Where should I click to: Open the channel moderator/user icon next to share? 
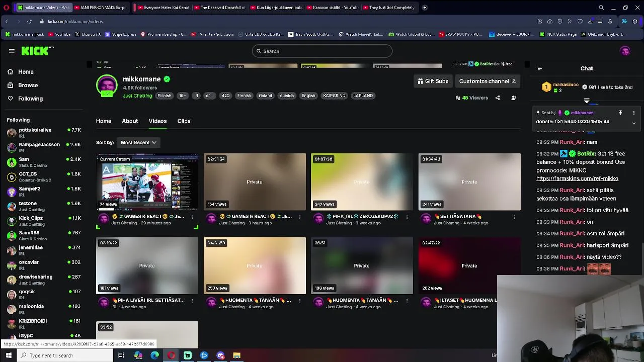514,98
